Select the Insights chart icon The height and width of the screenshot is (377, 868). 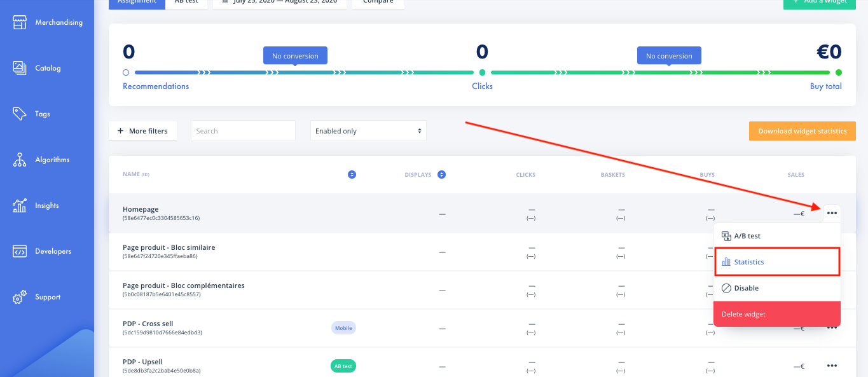click(20, 205)
